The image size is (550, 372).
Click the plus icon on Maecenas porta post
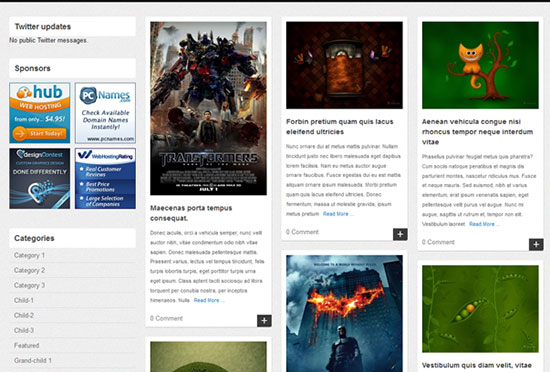264,320
